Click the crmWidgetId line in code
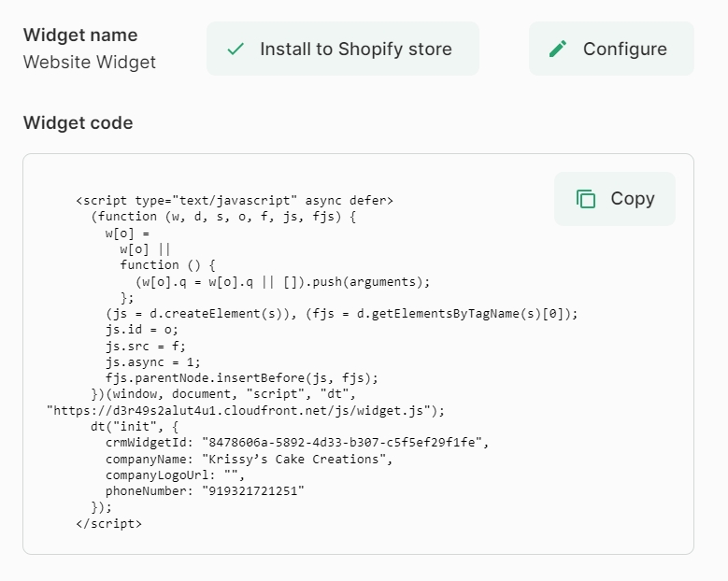This screenshot has width=728, height=581. [x=296, y=442]
